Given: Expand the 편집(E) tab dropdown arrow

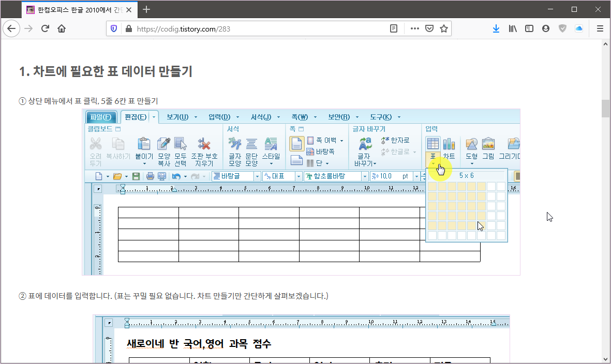Looking at the screenshot, I should [x=154, y=117].
